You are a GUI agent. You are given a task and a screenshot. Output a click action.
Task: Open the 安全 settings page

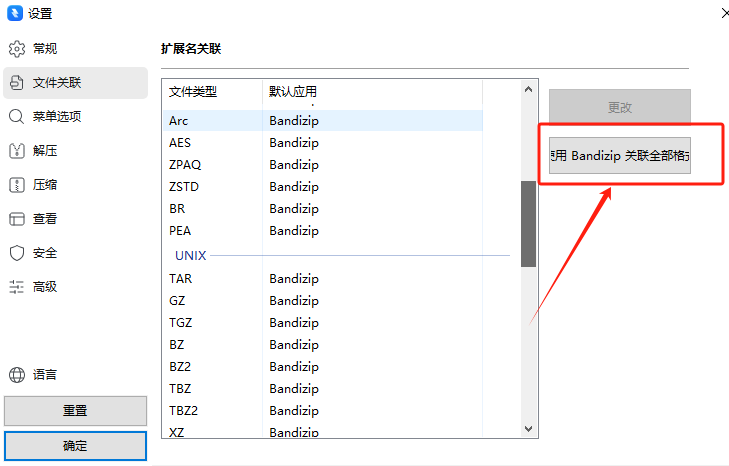click(75, 253)
